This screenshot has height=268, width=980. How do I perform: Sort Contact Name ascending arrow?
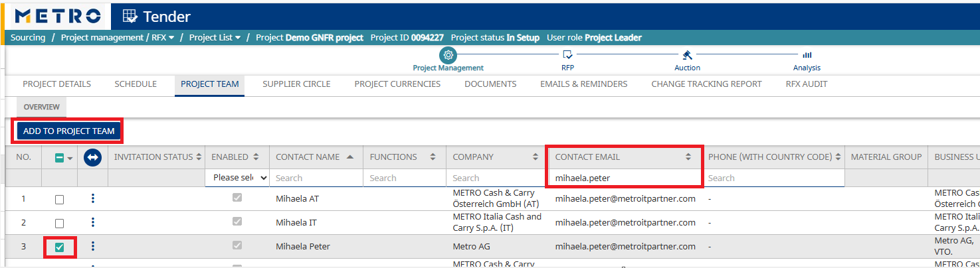coord(350,157)
